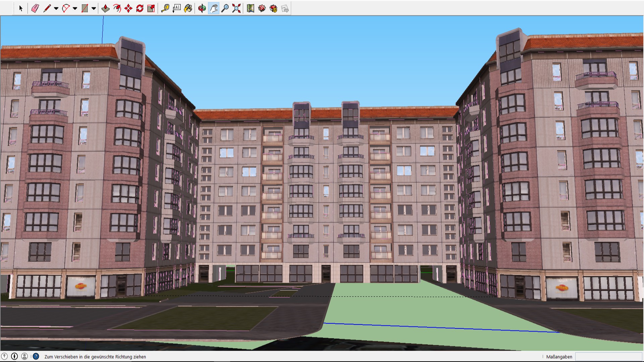Click the Maßangaben measurements input box
This screenshot has height=362, width=644.
608,357
